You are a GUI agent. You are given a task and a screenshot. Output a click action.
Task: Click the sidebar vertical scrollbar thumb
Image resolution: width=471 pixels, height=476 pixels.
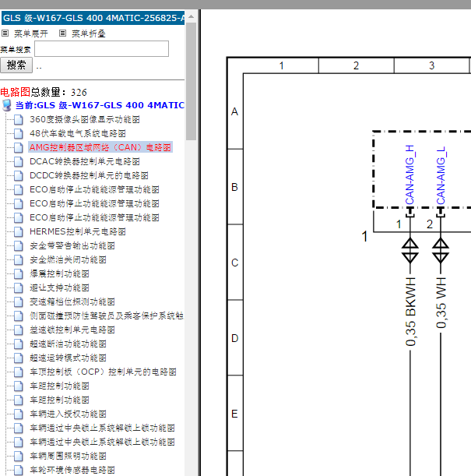click(191, 81)
